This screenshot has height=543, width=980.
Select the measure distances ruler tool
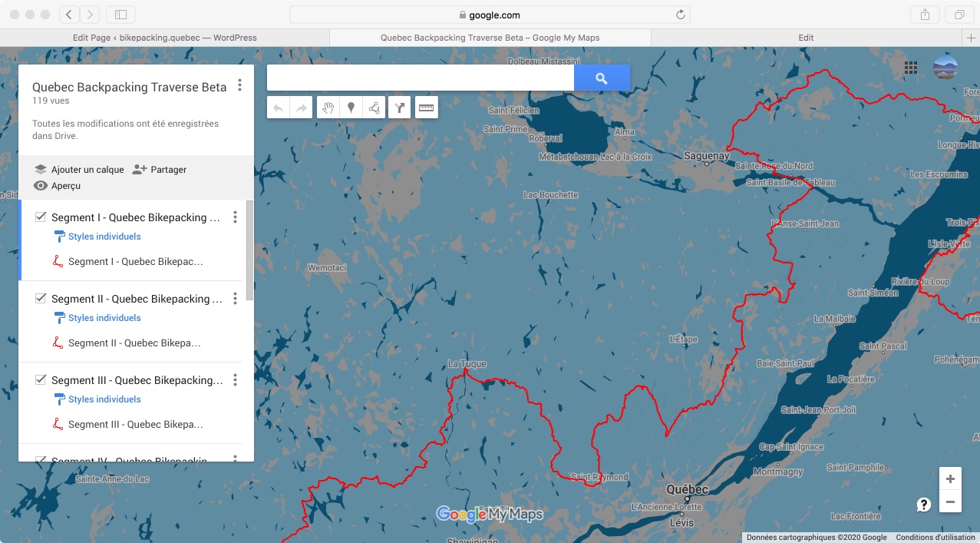pyautogui.click(x=427, y=108)
